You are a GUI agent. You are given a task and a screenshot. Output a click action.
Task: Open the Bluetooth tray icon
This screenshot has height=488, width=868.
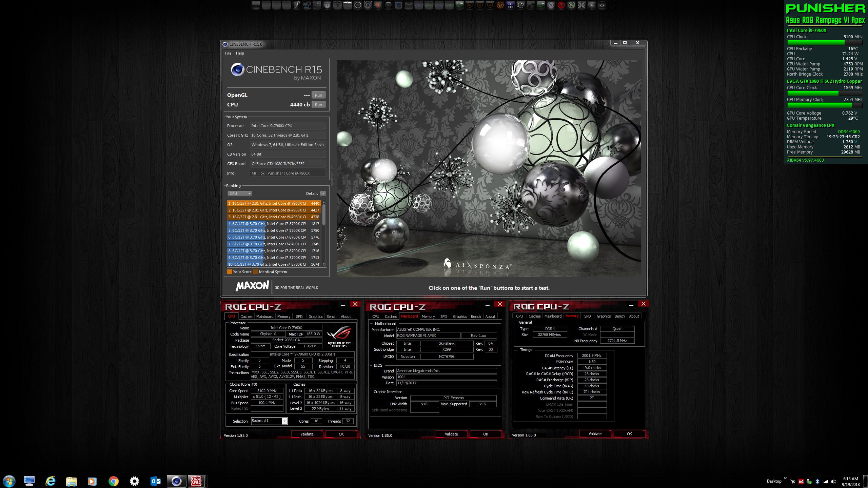(x=817, y=482)
